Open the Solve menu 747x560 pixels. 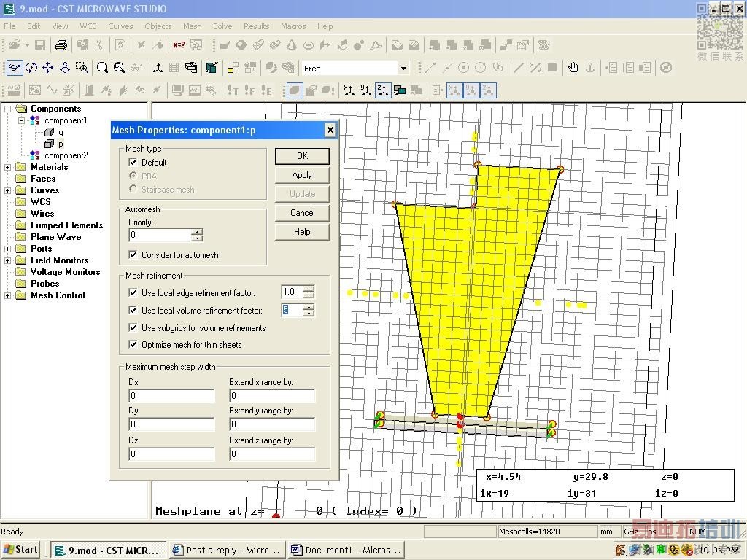click(x=222, y=26)
